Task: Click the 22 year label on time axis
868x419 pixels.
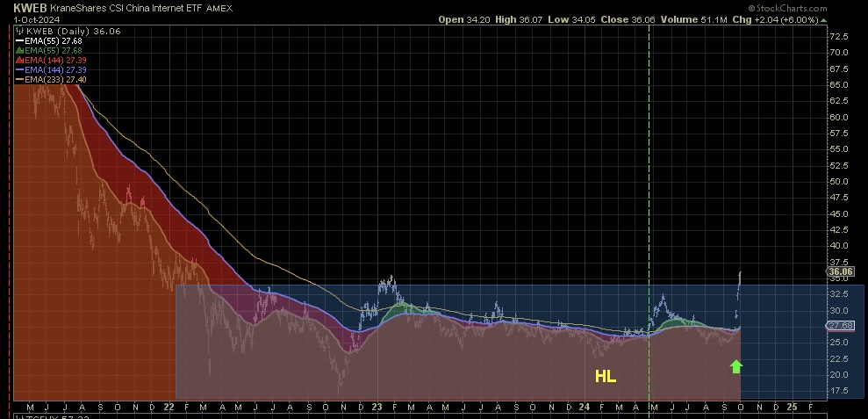Action: pos(169,407)
